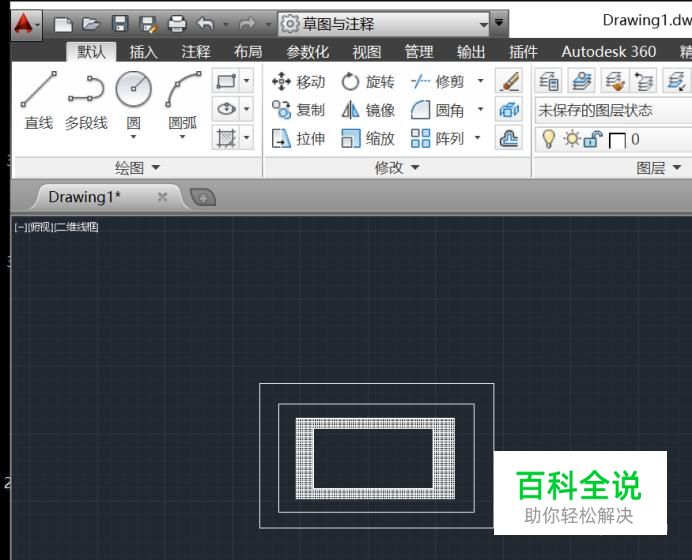Open quick access toolbar customize dropdown
Image resolution: width=692 pixels, height=560 pixels.
click(499, 22)
